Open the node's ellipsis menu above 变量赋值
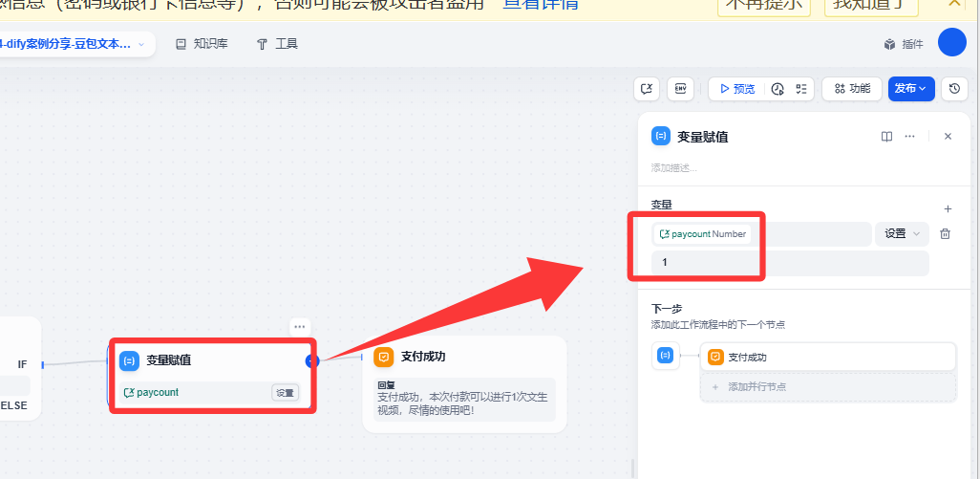980x479 pixels. [x=299, y=326]
